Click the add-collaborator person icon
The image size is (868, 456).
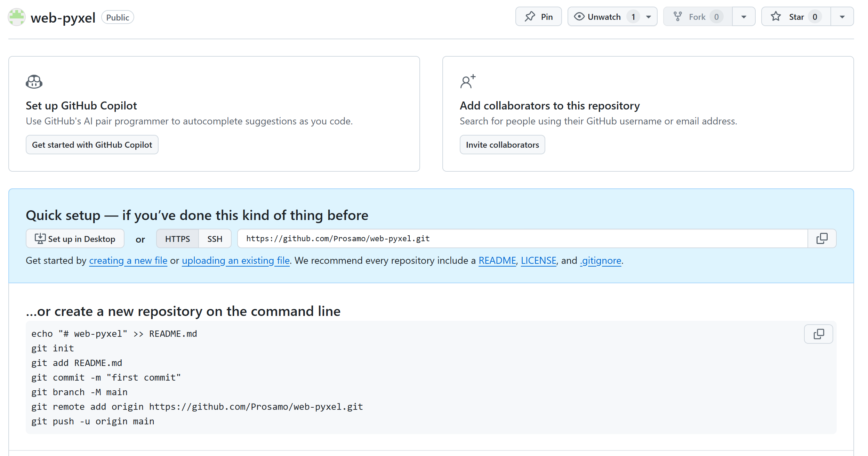coord(467,82)
